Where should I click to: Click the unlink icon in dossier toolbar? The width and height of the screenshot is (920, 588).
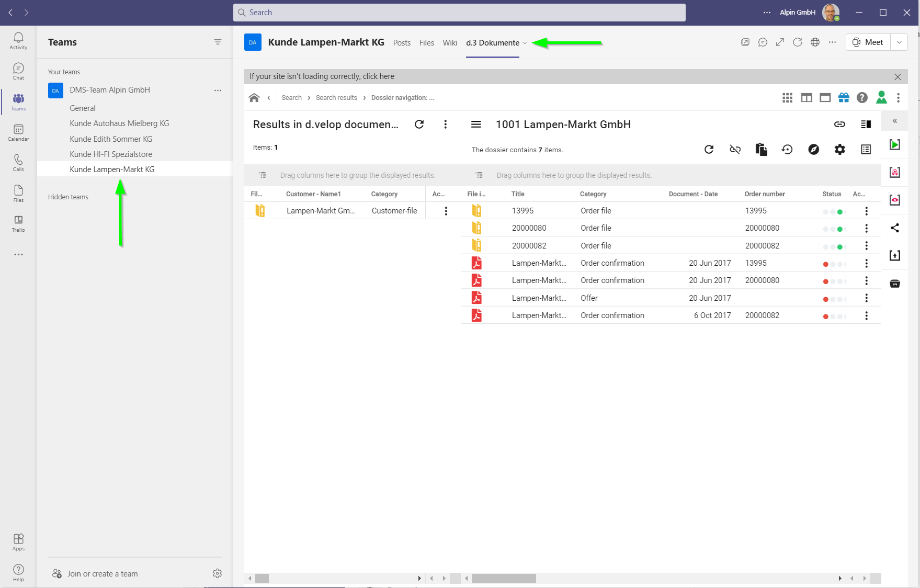coord(735,150)
